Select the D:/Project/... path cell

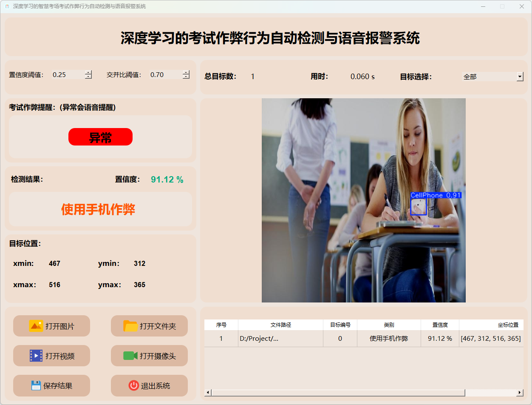click(281, 339)
